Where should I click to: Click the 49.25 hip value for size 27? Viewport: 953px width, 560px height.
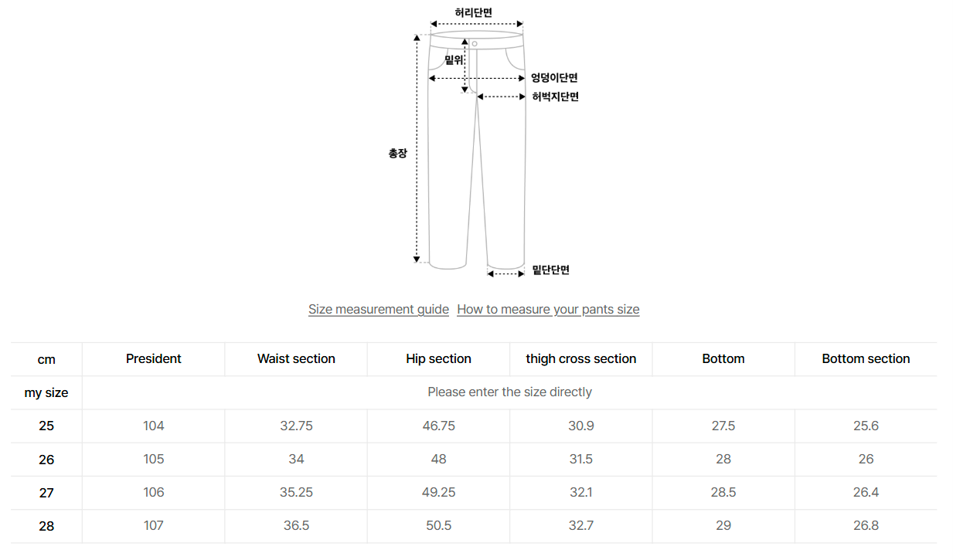point(438,493)
